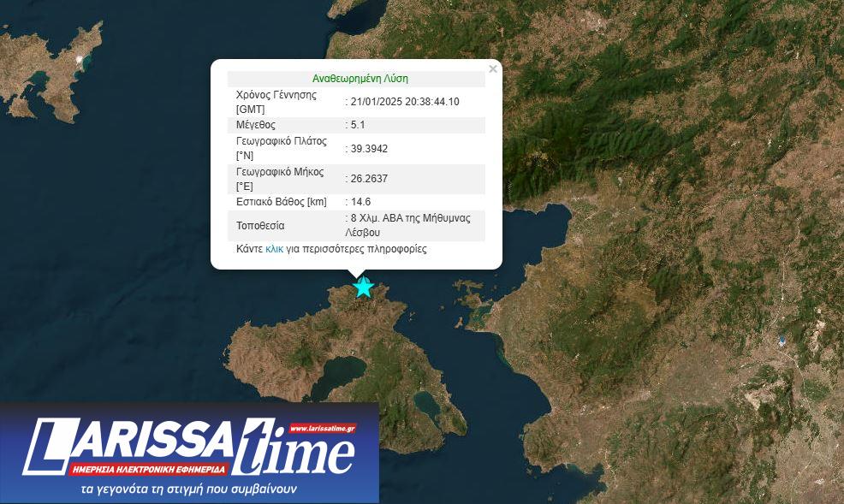Select the latitude value 39.3942
The width and height of the screenshot is (844, 504).
point(369,149)
